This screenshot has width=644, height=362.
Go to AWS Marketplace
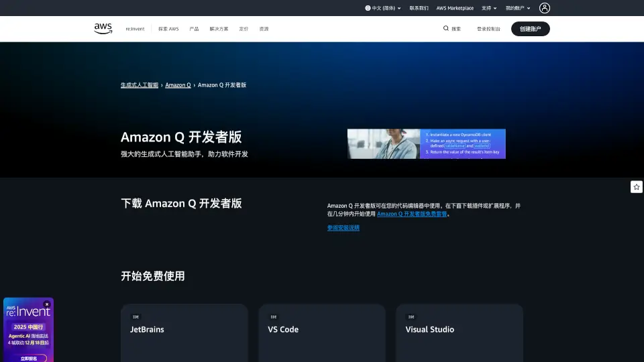click(x=455, y=8)
